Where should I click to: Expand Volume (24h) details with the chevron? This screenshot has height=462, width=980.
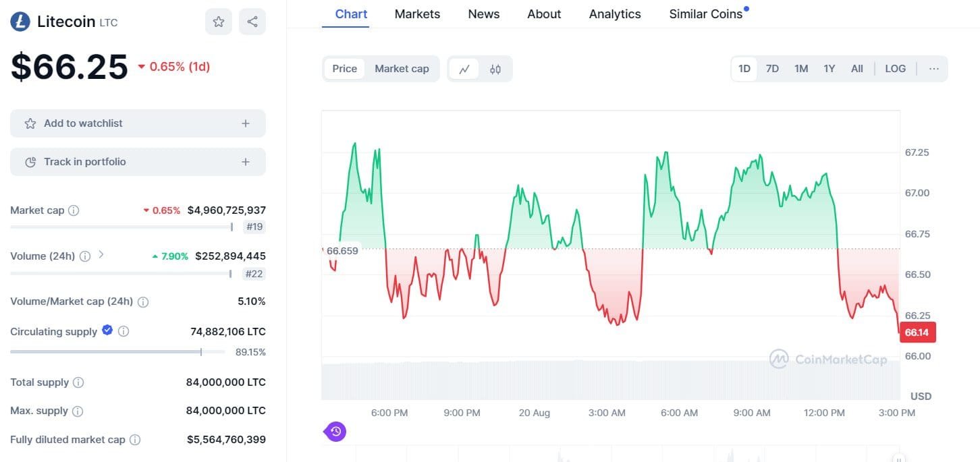(101, 256)
